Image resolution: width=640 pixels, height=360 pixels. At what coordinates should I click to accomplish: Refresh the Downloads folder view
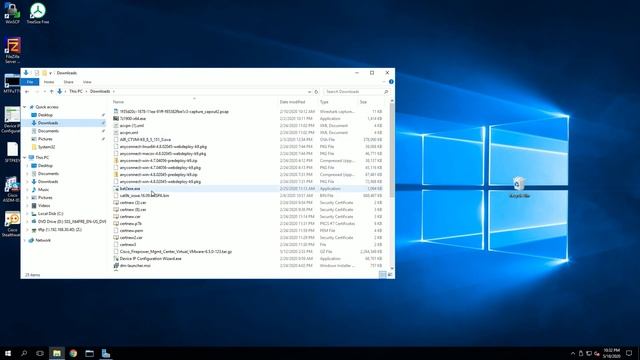(316, 92)
